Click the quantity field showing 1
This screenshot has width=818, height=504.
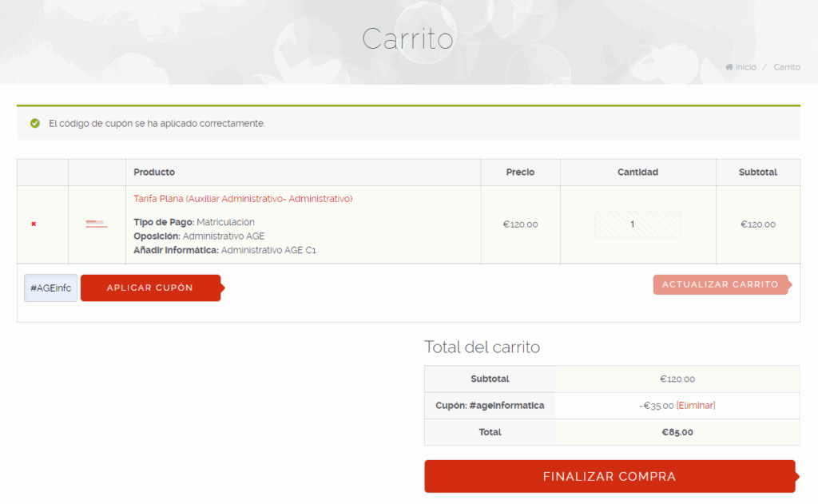[x=637, y=224]
